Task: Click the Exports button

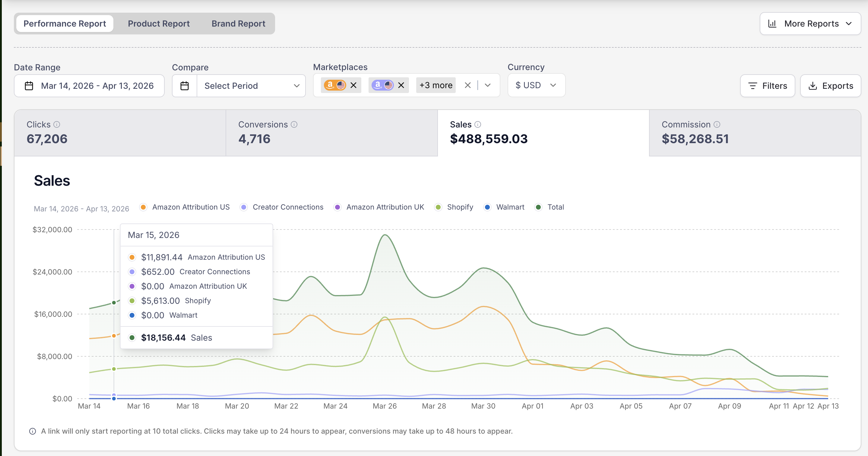Action: click(830, 86)
